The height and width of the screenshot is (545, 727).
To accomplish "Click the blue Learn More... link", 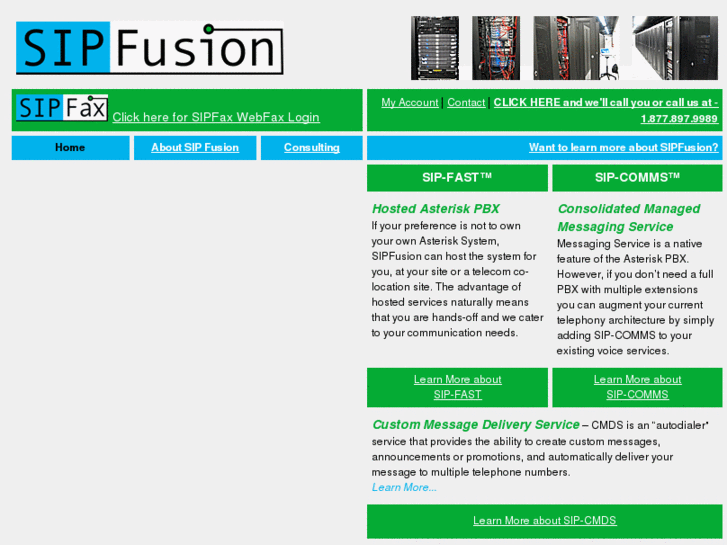I will [x=404, y=487].
